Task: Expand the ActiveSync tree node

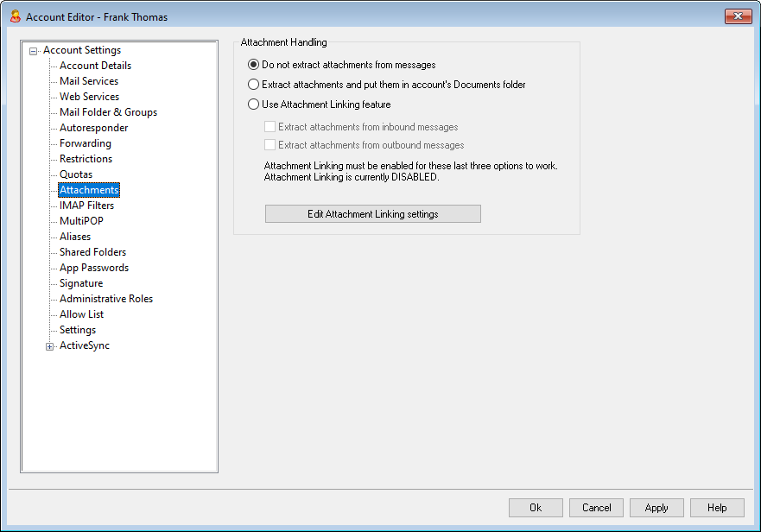Action: click(x=50, y=346)
